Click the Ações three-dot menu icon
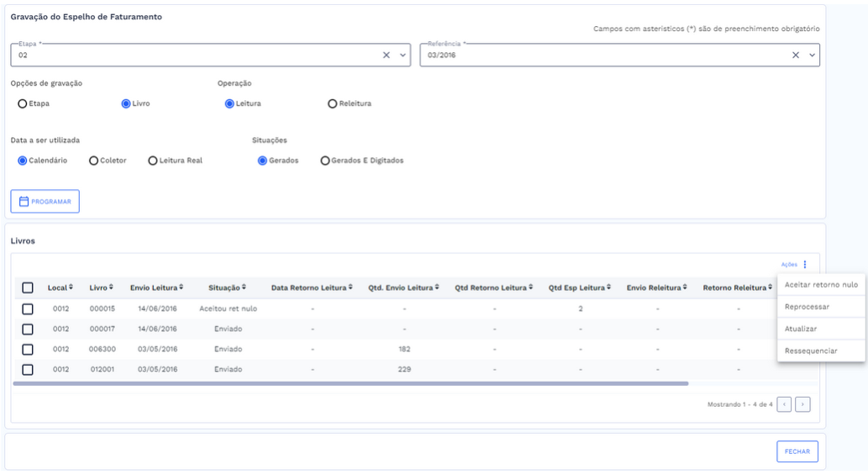Viewport: 868px width, 475px height. [805, 265]
